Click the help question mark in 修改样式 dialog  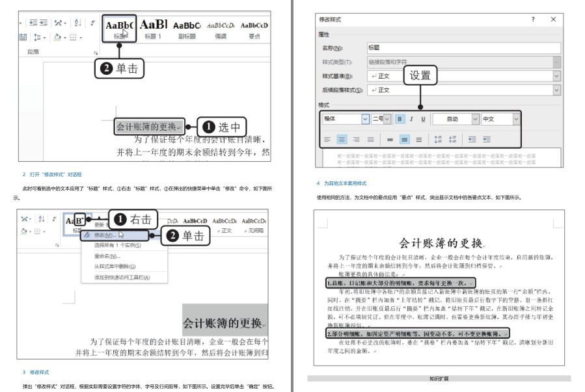click(x=533, y=19)
